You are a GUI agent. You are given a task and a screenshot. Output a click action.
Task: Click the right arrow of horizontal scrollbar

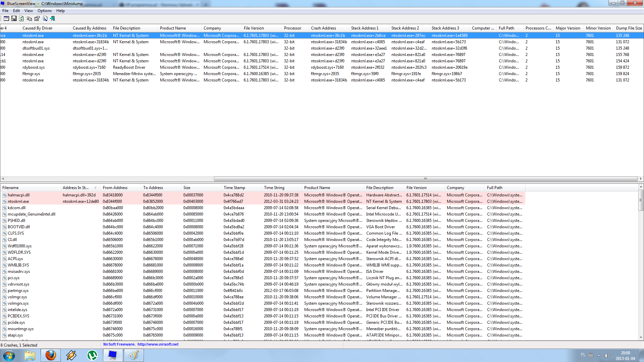tap(641, 179)
